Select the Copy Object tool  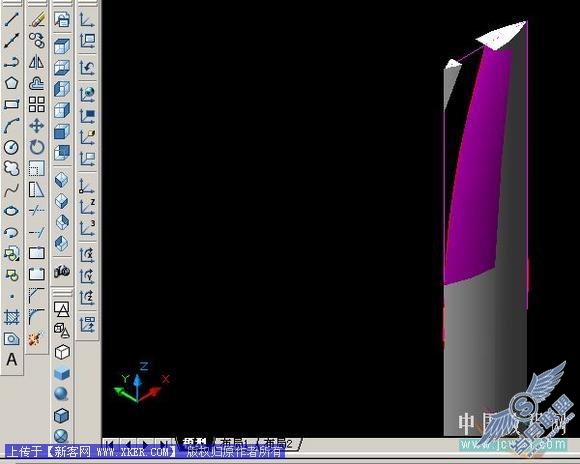[37, 40]
